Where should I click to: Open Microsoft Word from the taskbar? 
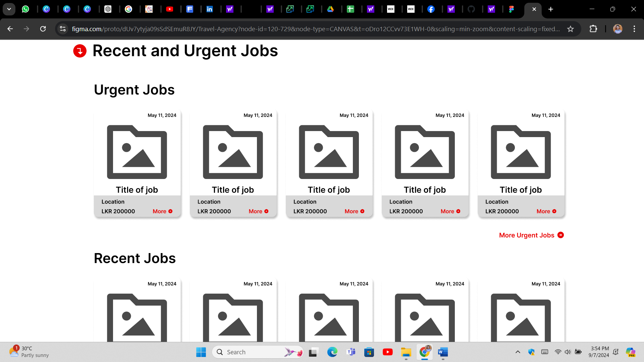click(x=443, y=352)
